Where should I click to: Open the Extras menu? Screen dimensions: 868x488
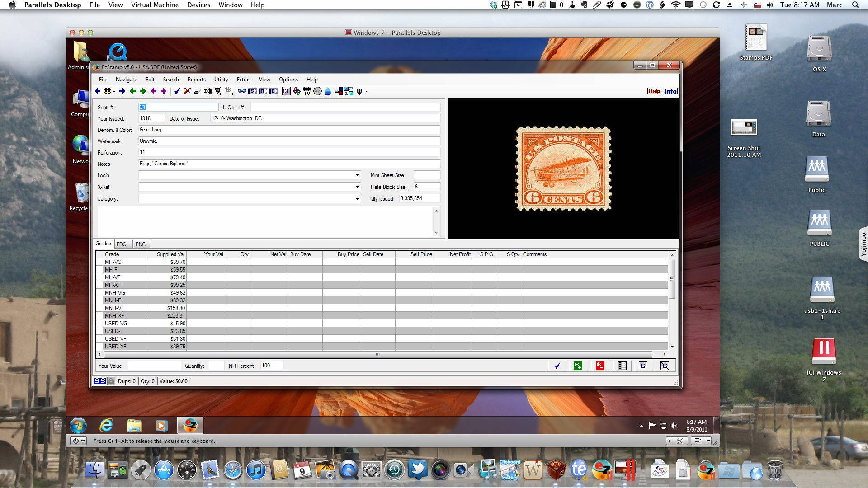243,80
